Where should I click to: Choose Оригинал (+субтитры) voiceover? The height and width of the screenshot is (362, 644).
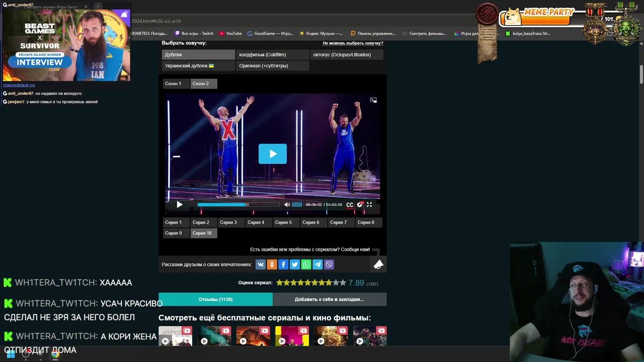tap(272, 65)
